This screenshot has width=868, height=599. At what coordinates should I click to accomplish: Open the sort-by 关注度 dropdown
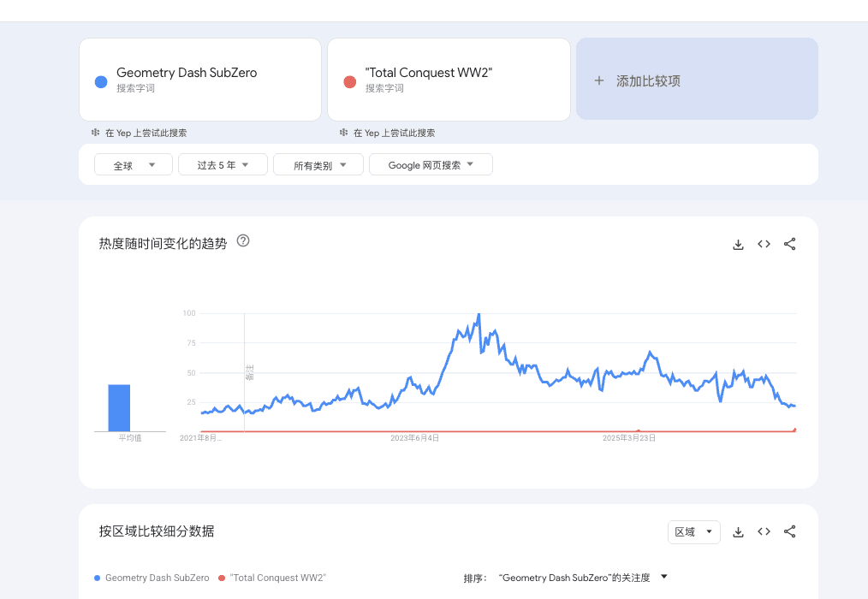[x=584, y=578]
